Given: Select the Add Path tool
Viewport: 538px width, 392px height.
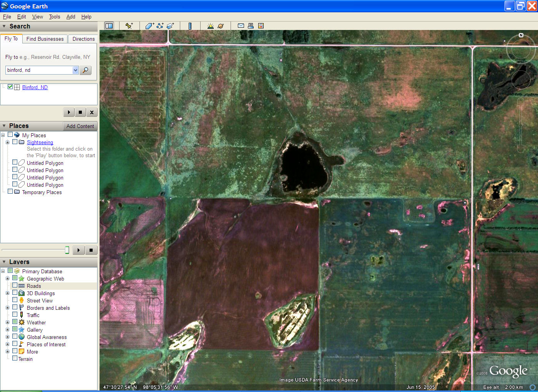Looking at the screenshot, I should pyautogui.click(x=160, y=26).
